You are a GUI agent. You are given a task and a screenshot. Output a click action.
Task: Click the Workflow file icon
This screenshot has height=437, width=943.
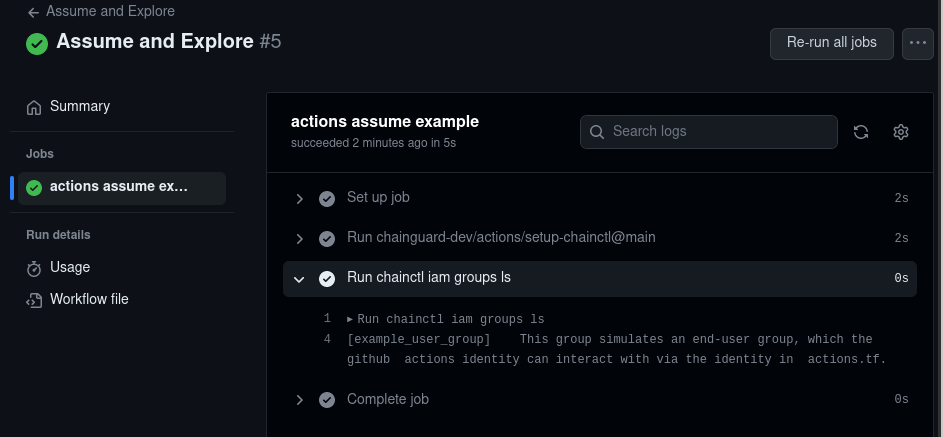point(34,300)
